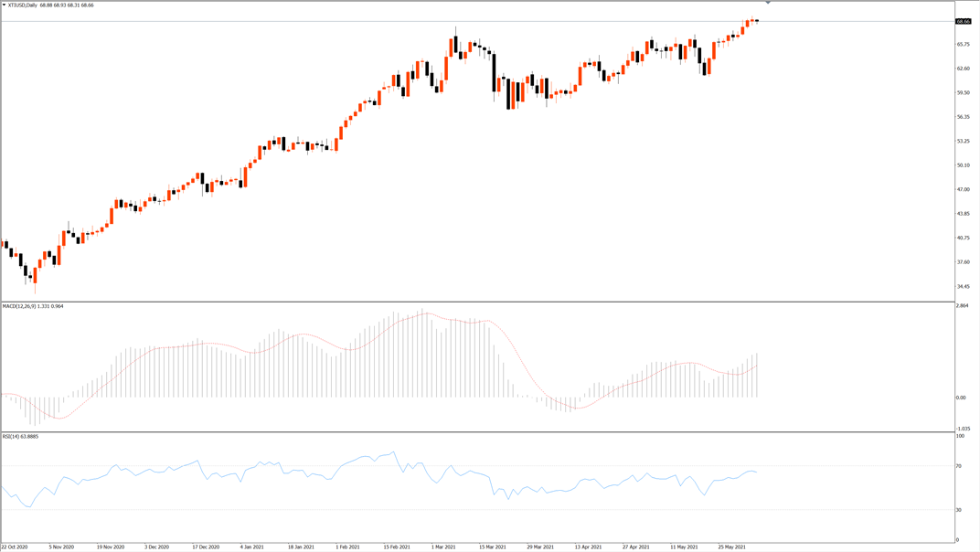Click the RSI 70 level label
Viewport: 980px width, 552px height.
tap(959, 466)
